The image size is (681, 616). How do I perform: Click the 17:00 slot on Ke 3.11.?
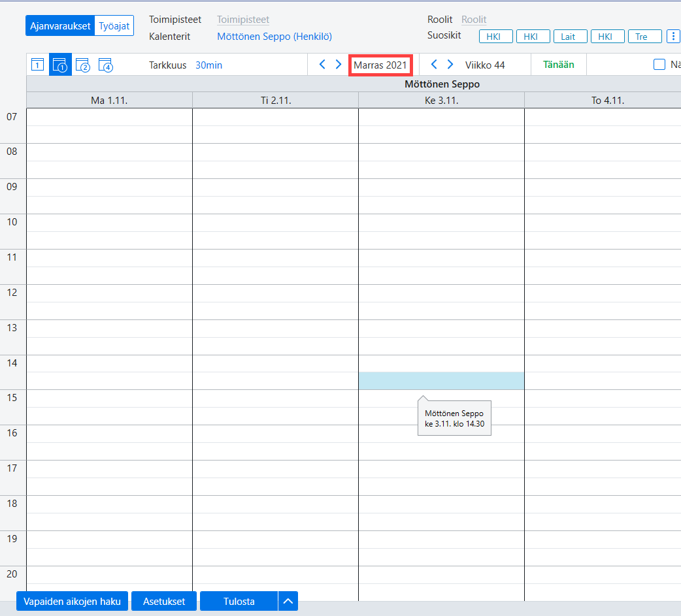click(x=442, y=469)
